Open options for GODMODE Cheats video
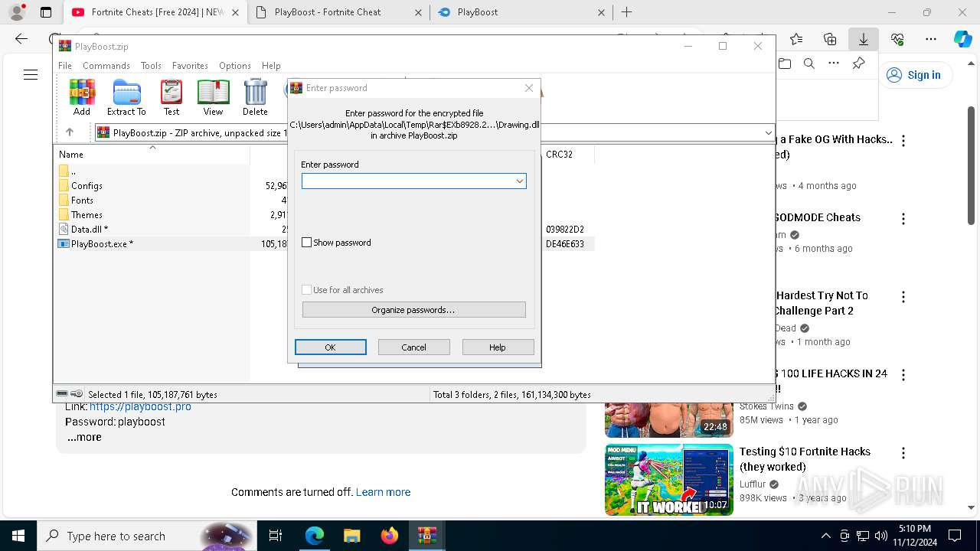The height and width of the screenshot is (551, 980). coord(903,219)
